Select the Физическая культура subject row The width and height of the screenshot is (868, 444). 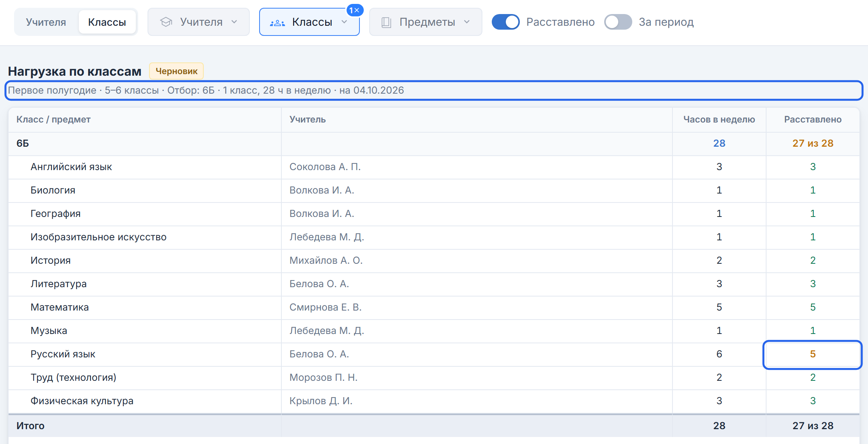pos(434,401)
